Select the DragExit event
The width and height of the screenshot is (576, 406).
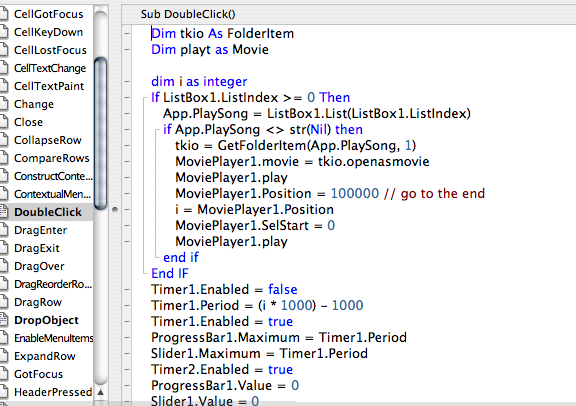point(37,248)
